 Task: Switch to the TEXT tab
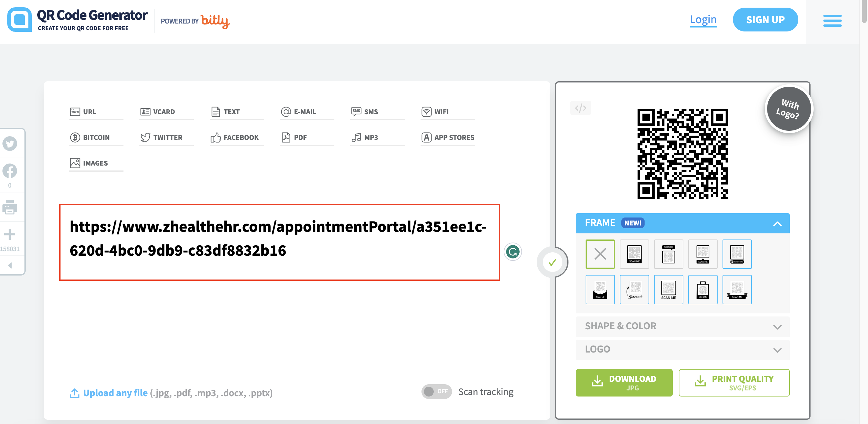point(237,112)
